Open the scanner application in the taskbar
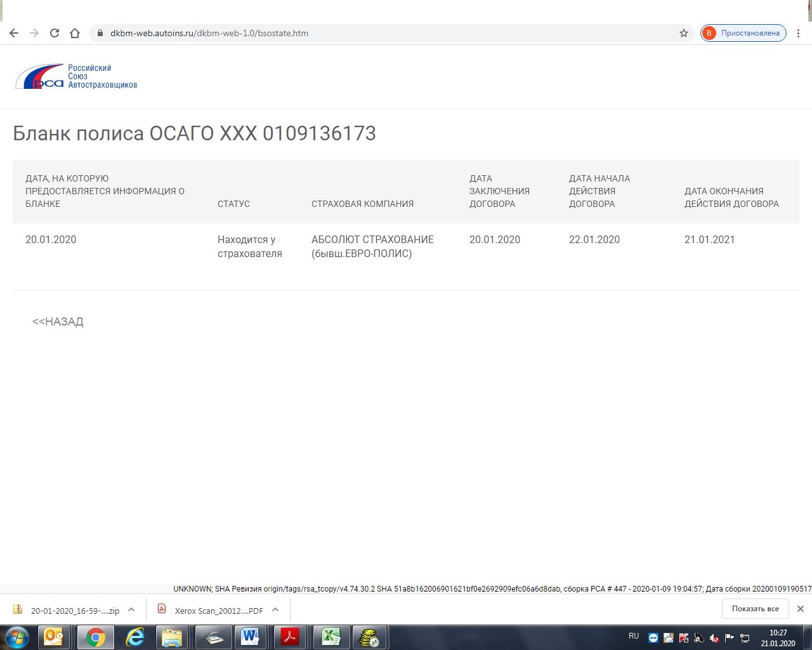This screenshot has width=812, height=650. 214,637
